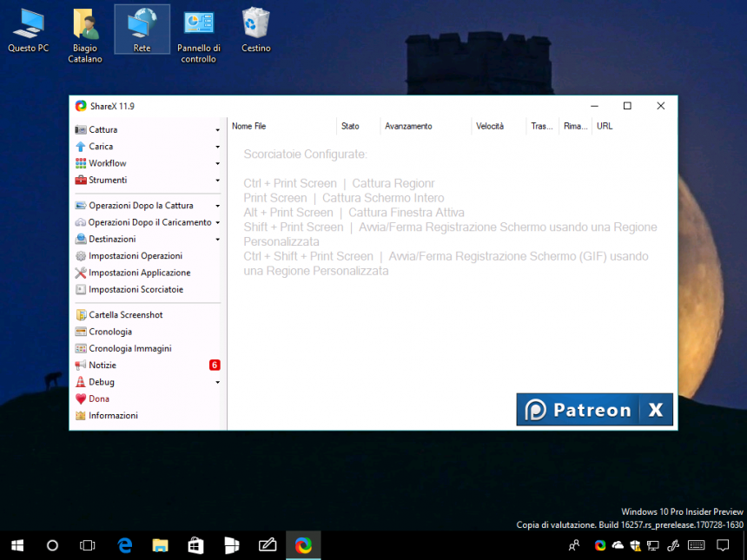Sort by the Nome File column header
Screen dimensions: 747x560
point(281,126)
